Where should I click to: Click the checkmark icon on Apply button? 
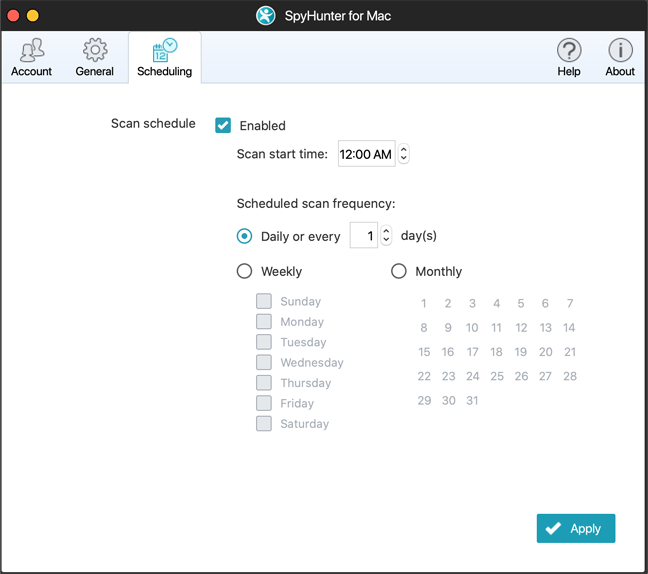tap(553, 529)
